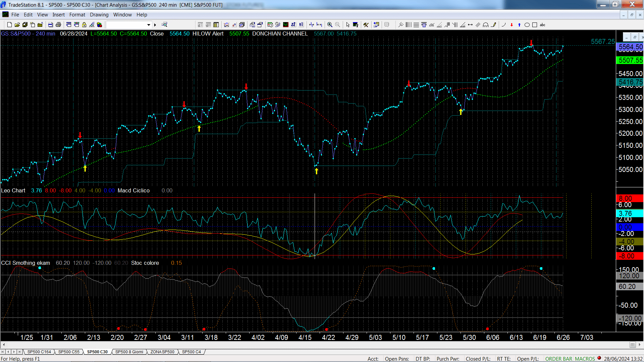Open the File menu
This screenshot has width=644, height=362.
[x=15, y=15]
